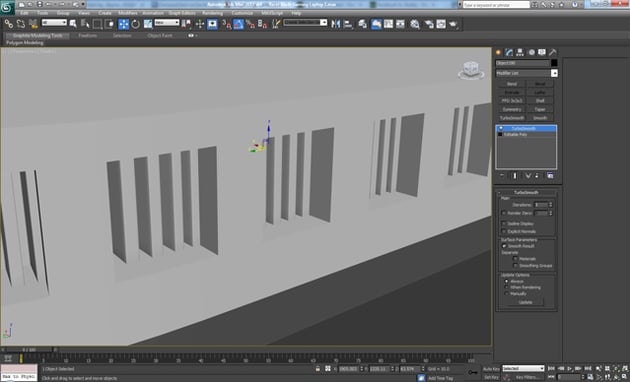Toggle the Window/Crossing selection icon

click(x=109, y=24)
